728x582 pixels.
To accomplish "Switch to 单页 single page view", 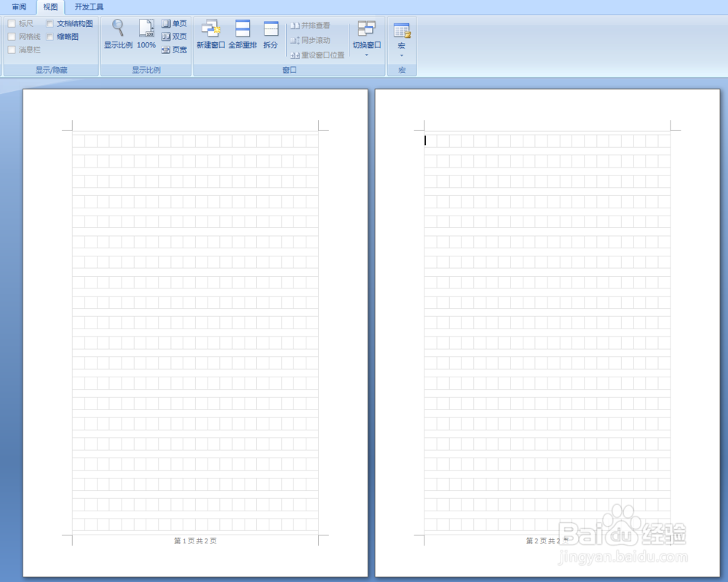I will (x=174, y=23).
